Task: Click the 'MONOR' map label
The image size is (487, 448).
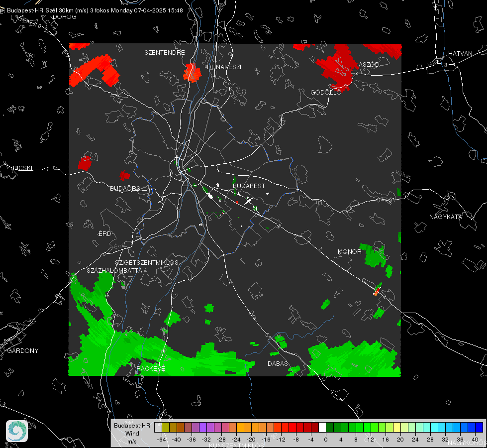Action: [x=350, y=252]
